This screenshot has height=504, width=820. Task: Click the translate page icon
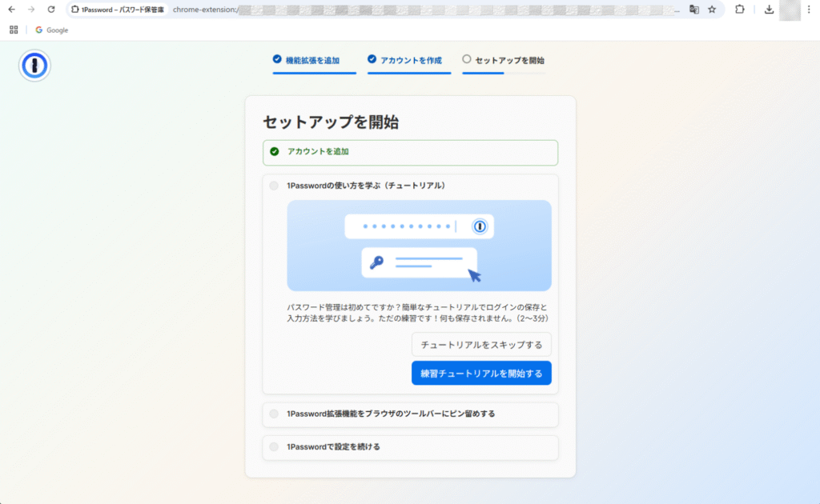coord(694,10)
